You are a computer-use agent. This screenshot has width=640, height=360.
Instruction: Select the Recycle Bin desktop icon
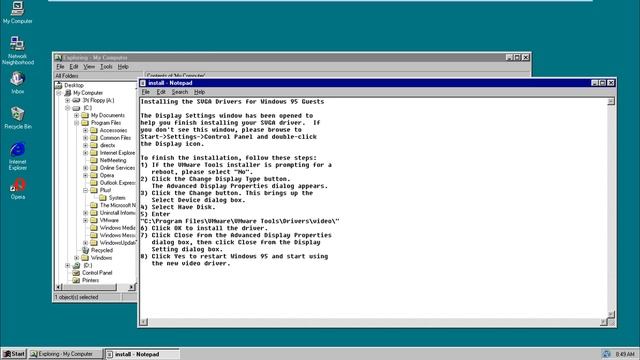click(18, 118)
